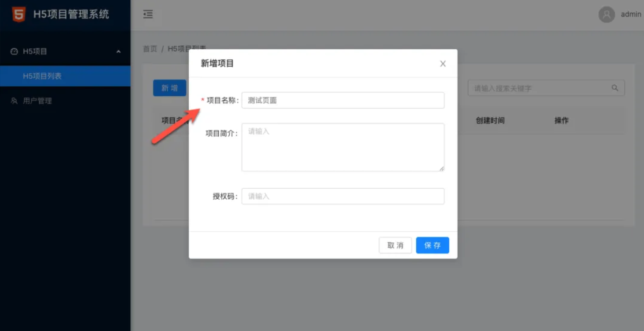Collapse the H5项目 menu chevron

coord(118,52)
